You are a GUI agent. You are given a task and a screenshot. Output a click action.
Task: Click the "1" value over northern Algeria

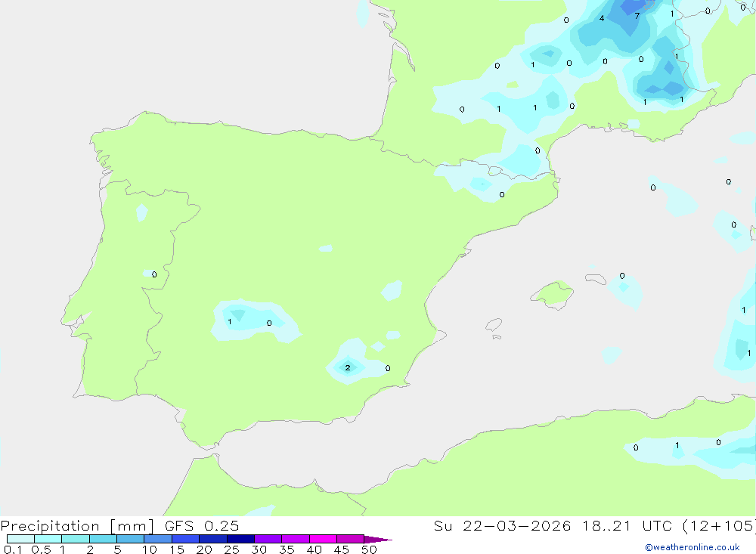coord(677,445)
